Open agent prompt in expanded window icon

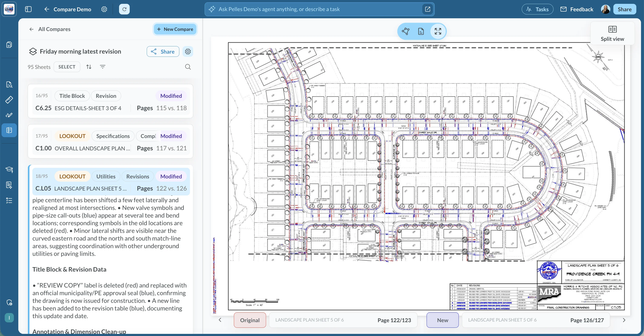(427, 9)
